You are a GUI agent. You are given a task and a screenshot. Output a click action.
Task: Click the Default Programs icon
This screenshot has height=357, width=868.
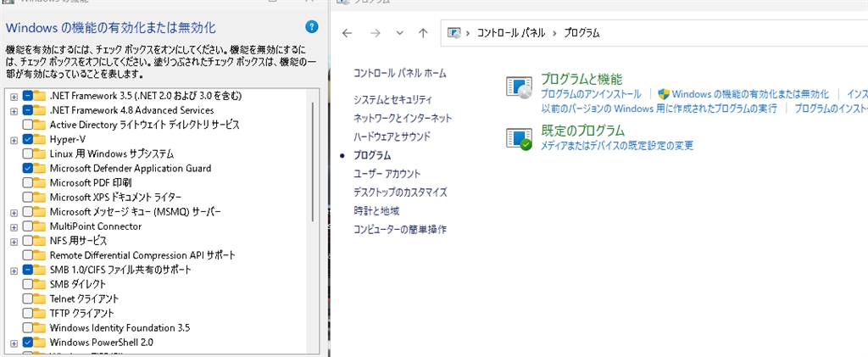[520, 138]
